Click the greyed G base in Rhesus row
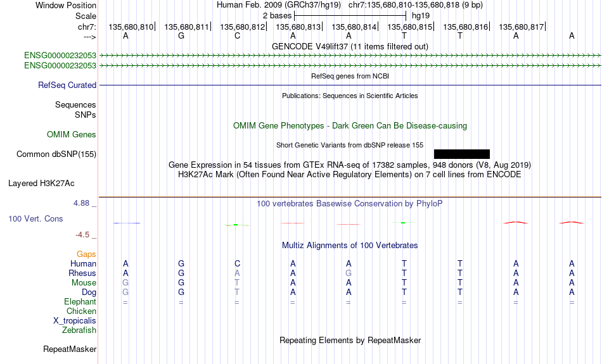The image size is (602, 364). click(x=349, y=273)
